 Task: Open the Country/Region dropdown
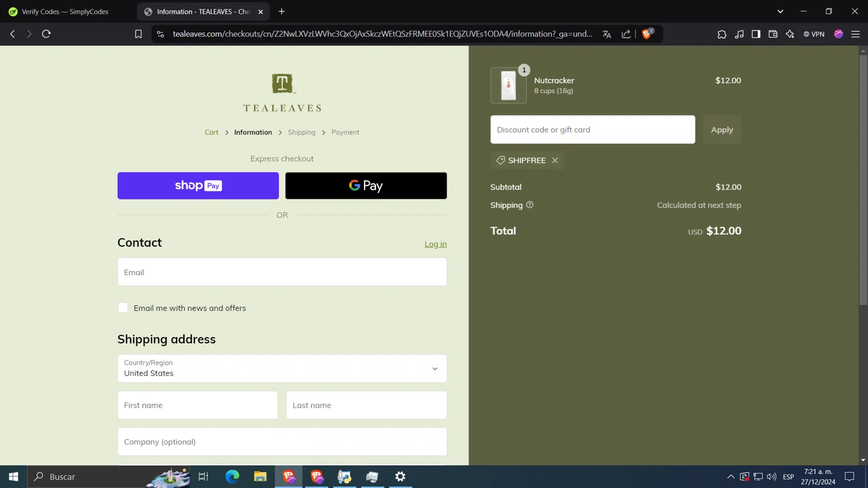tap(282, 368)
